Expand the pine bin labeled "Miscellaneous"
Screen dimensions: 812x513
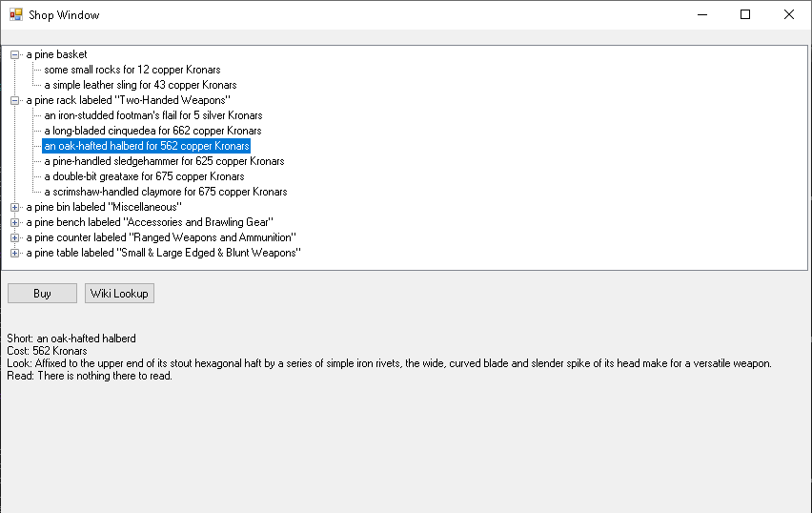[15, 207]
